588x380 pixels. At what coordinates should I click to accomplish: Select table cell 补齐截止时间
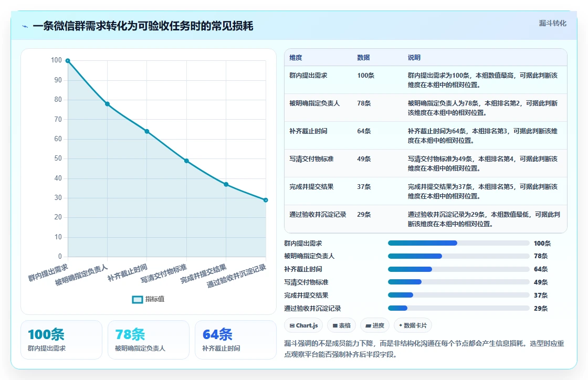point(308,131)
